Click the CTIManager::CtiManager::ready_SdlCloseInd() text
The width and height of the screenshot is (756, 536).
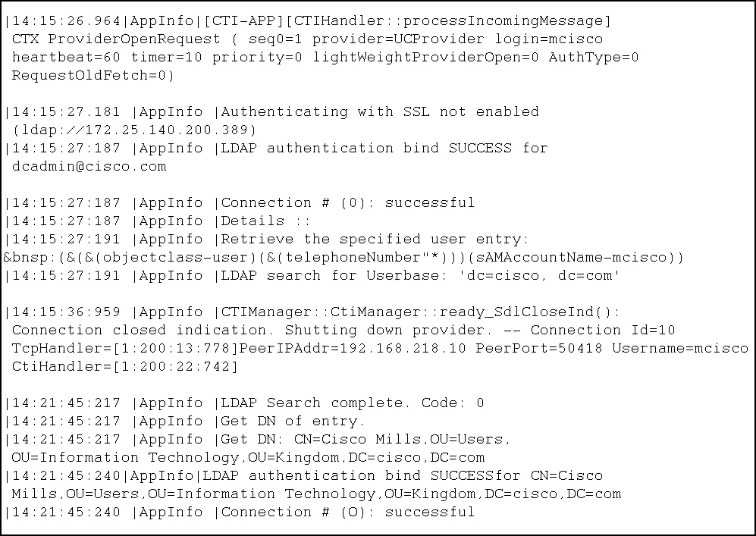420,312
